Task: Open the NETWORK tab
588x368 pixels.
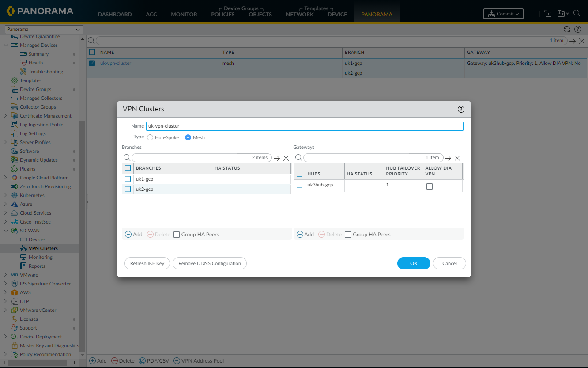Action: (300, 14)
